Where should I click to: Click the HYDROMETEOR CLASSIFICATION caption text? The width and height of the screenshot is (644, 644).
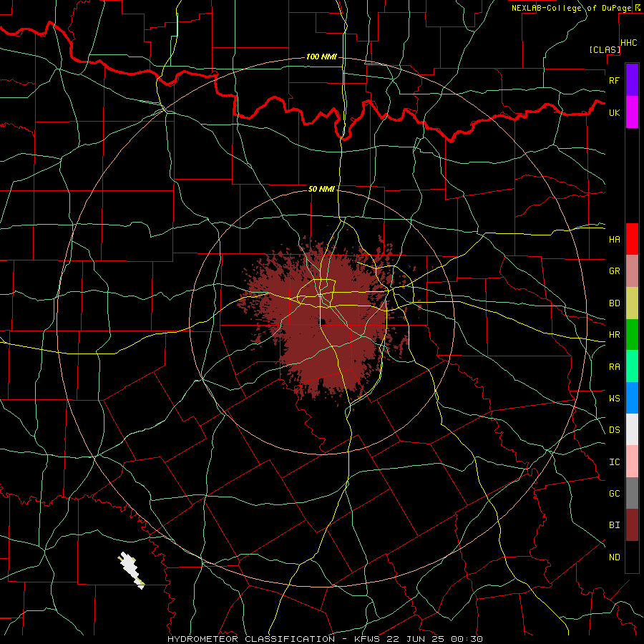point(251,639)
